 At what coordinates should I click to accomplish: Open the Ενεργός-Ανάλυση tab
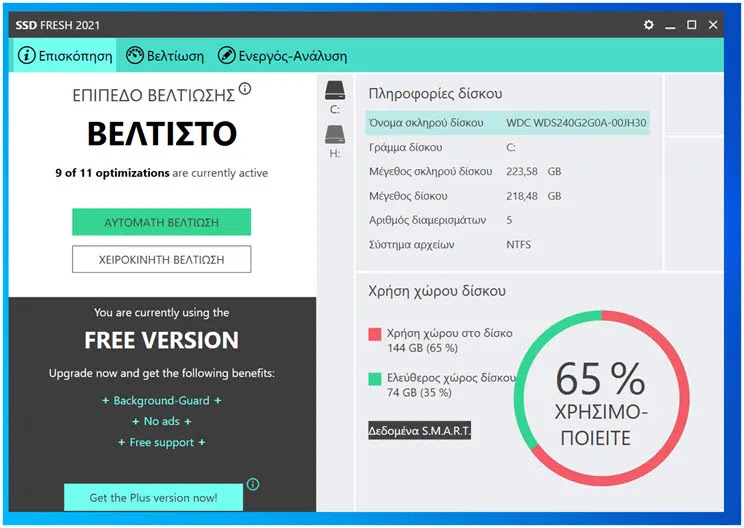pyautogui.click(x=282, y=56)
